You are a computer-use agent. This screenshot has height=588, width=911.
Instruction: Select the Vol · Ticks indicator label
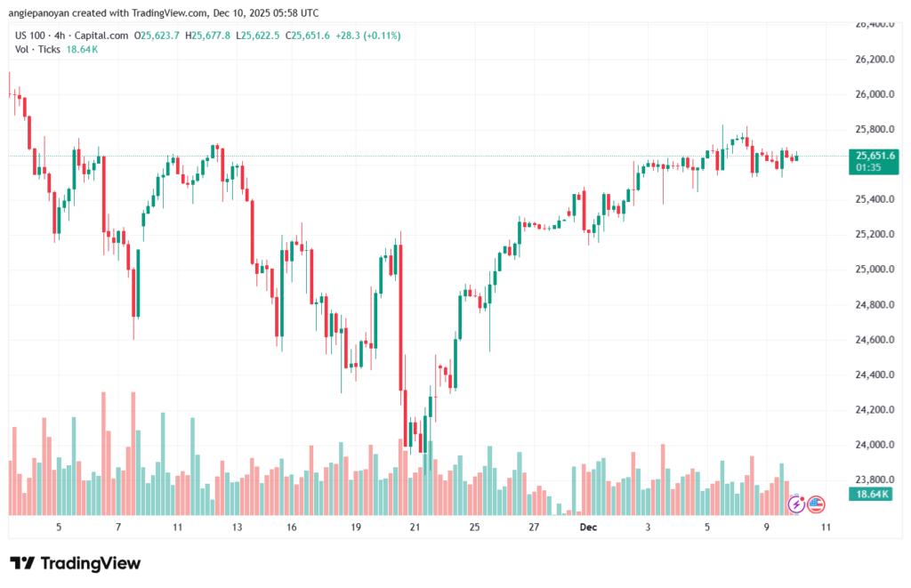pos(38,50)
